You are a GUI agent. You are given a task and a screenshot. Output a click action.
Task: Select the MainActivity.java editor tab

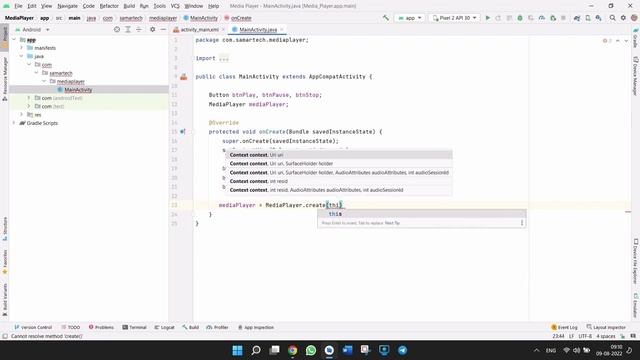(x=258, y=30)
